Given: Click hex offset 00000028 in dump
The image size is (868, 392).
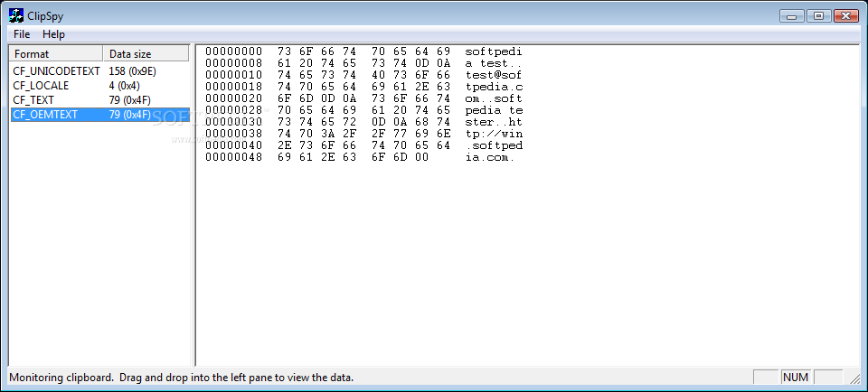Looking at the screenshot, I should [x=233, y=110].
